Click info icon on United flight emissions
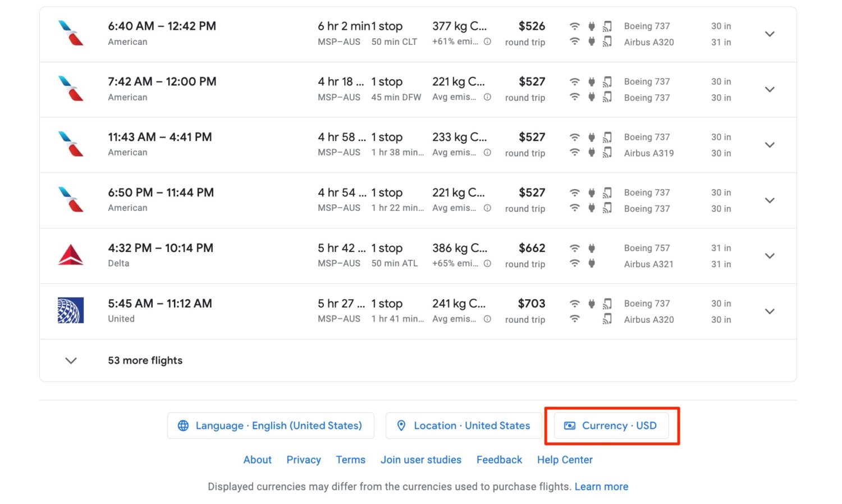Screen dimensions: 842x504 click(x=487, y=319)
